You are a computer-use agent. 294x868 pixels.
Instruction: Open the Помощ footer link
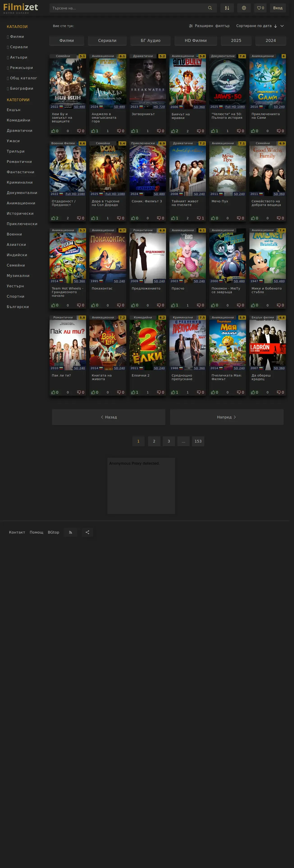(x=36, y=532)
